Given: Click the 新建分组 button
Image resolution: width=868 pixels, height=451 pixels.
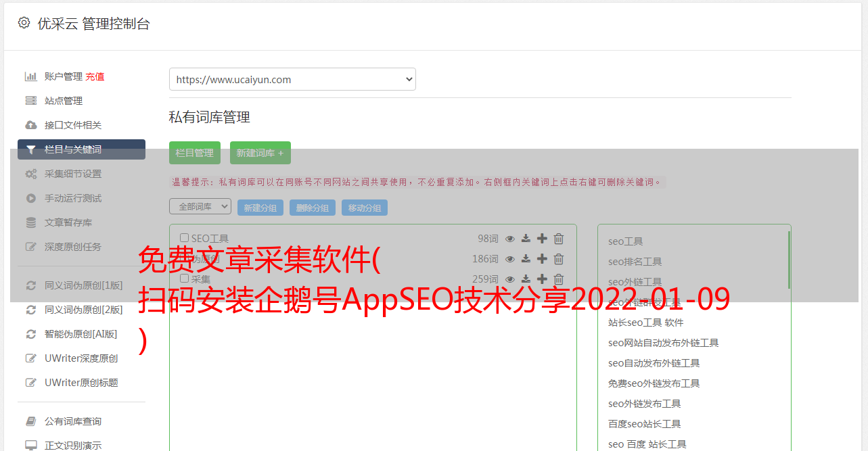Looking at the screenshot, I should pyautogui.click(x=260, y=208).
